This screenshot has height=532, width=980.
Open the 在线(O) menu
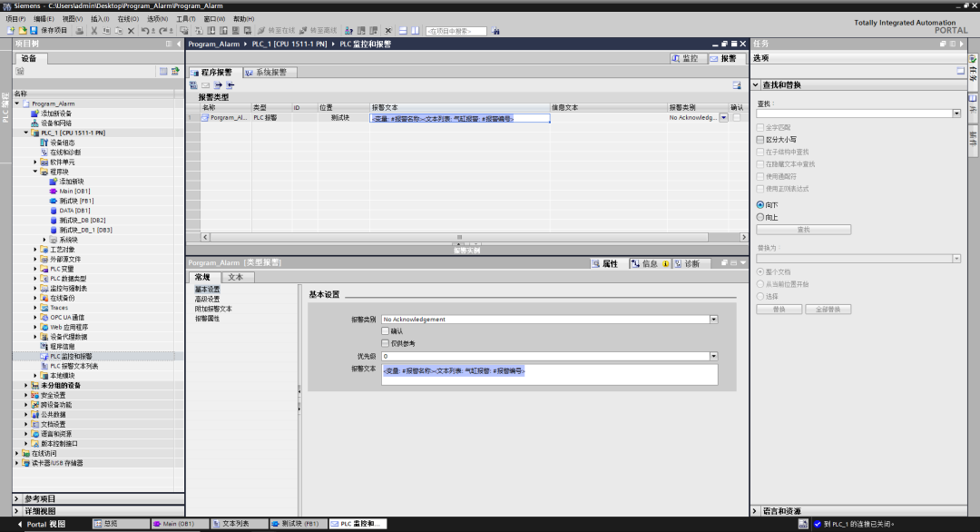coord(128,19)
